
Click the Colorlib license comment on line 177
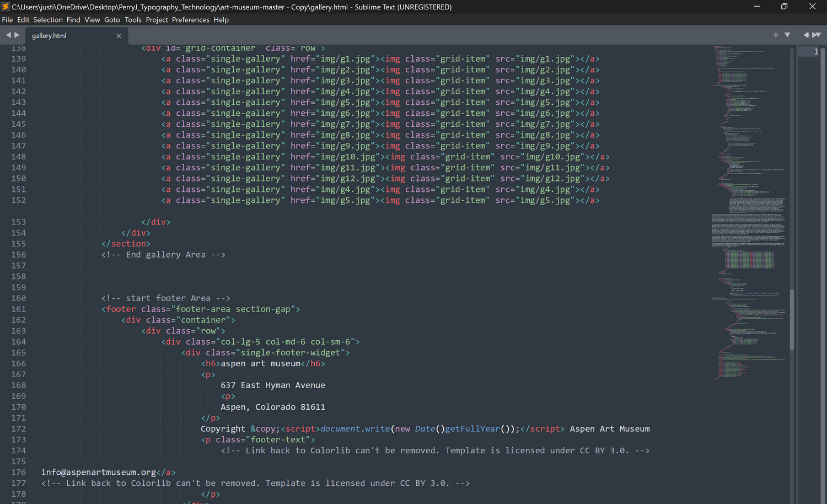coord(255,484)
